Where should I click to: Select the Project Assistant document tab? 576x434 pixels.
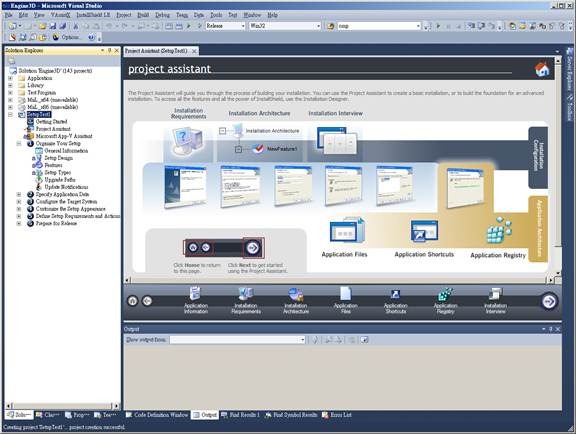pyautogui.click(x=161, y=51)
